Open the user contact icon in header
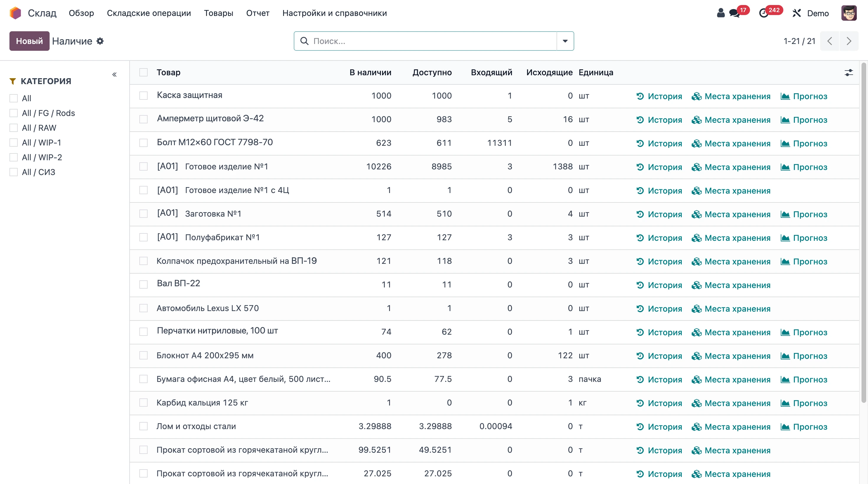Image resolution: width=868 pixels, height=484 pixels. coord(720,13)
